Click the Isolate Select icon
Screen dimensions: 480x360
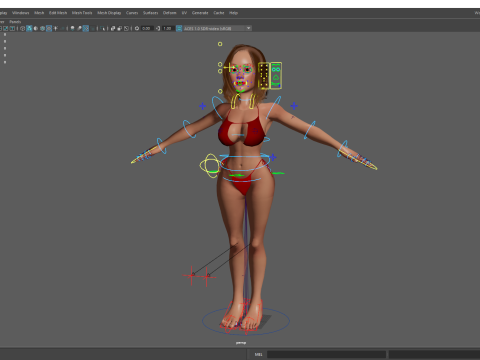tap(102, 28)
